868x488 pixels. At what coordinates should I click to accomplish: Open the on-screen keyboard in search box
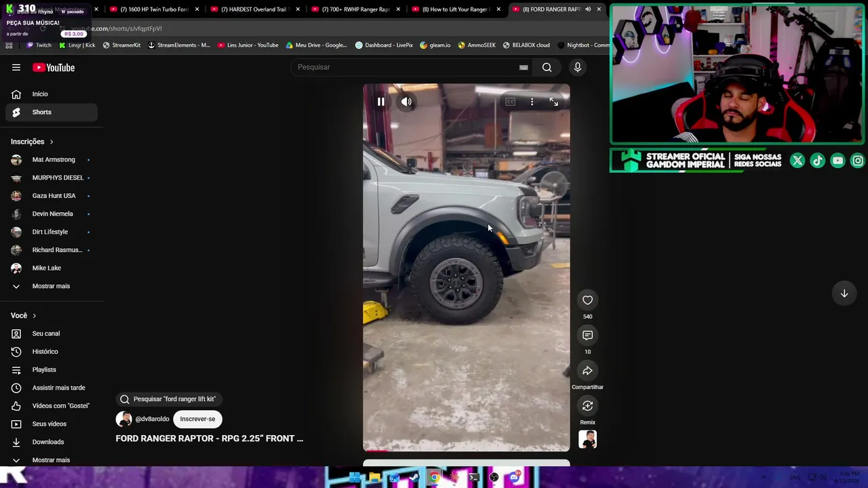(524, 67)
